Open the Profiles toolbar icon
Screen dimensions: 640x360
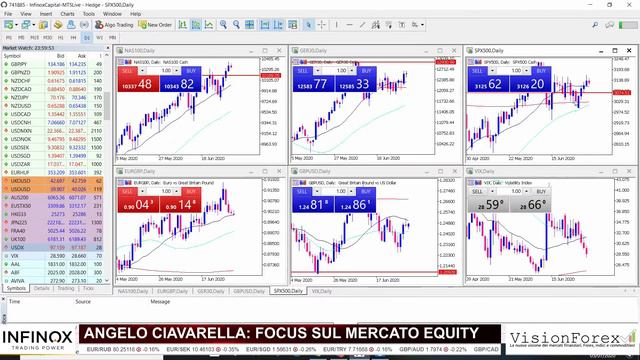26,25
